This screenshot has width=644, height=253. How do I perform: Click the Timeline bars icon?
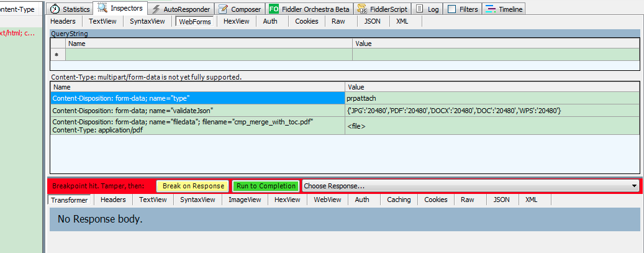[491, 9]
